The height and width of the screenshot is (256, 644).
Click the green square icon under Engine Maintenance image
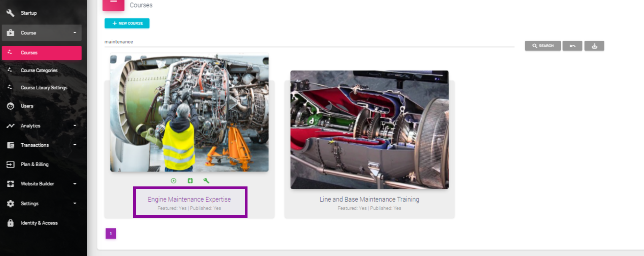pos(190,181)
